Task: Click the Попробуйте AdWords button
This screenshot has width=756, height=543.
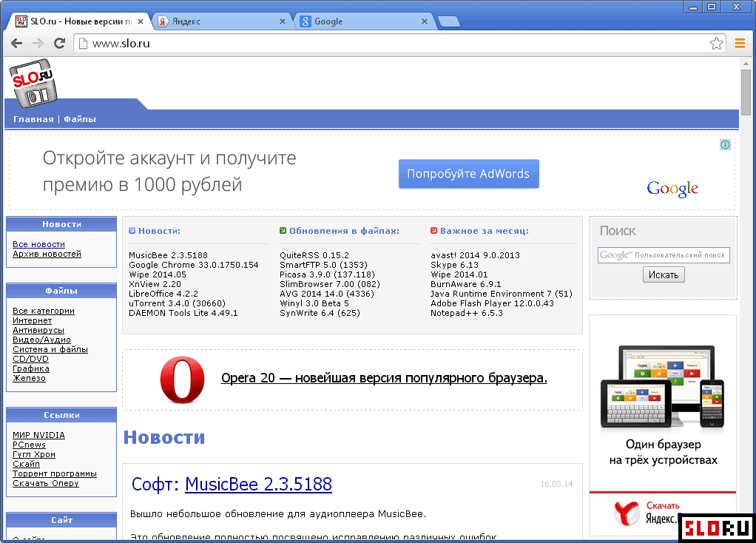Action: click(469, 174)
